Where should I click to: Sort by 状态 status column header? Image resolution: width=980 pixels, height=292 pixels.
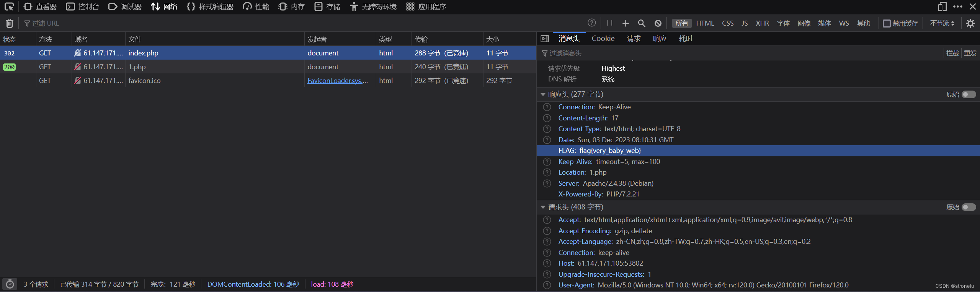pos(18,39)
